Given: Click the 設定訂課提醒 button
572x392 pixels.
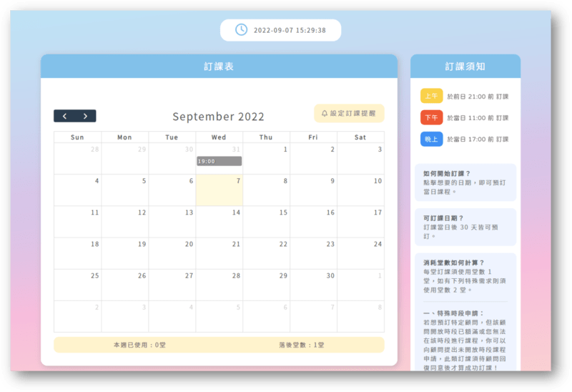Looking at the screenshot, I should tap(349, 114).
